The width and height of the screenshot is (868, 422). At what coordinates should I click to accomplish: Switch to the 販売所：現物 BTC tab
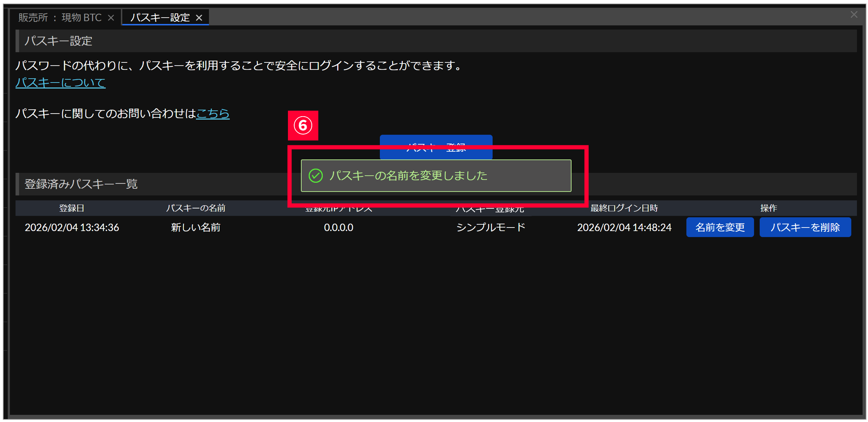[60, 17]
